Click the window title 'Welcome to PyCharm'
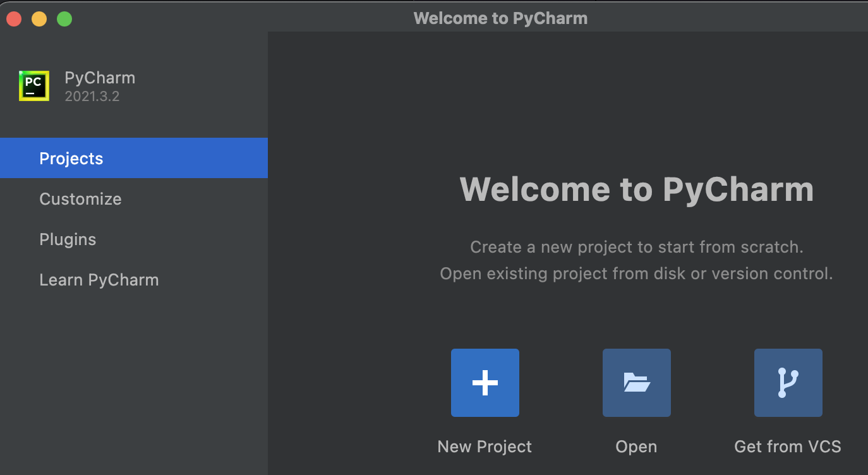Image resolution: width=868 pixels, height=475 pixels. (500, 18)
